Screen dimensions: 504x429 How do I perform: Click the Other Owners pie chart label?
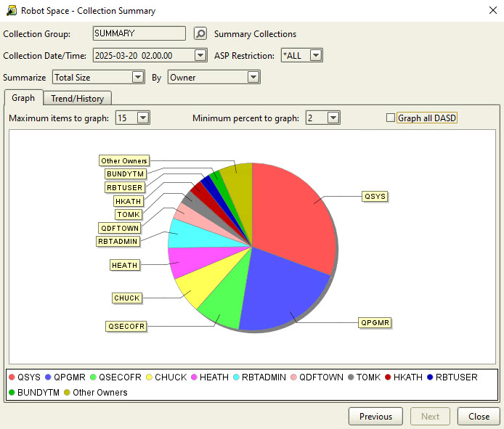(x=124, y=160)
